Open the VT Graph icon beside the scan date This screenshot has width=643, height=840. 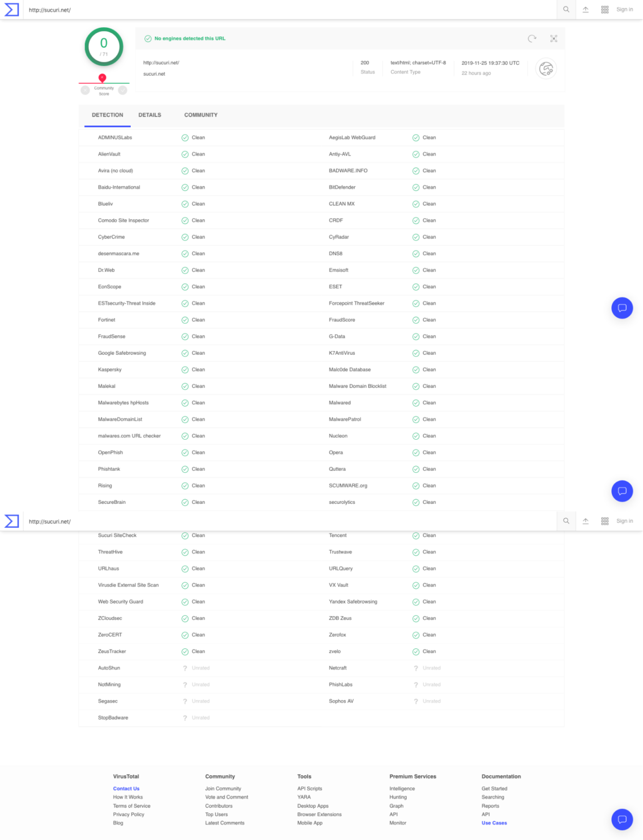[547, 68]
